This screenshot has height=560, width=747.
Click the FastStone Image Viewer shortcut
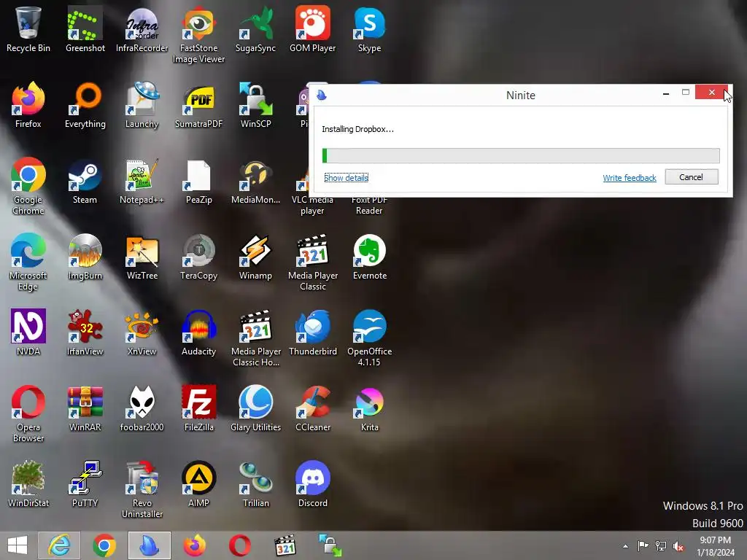coord(198,35)
